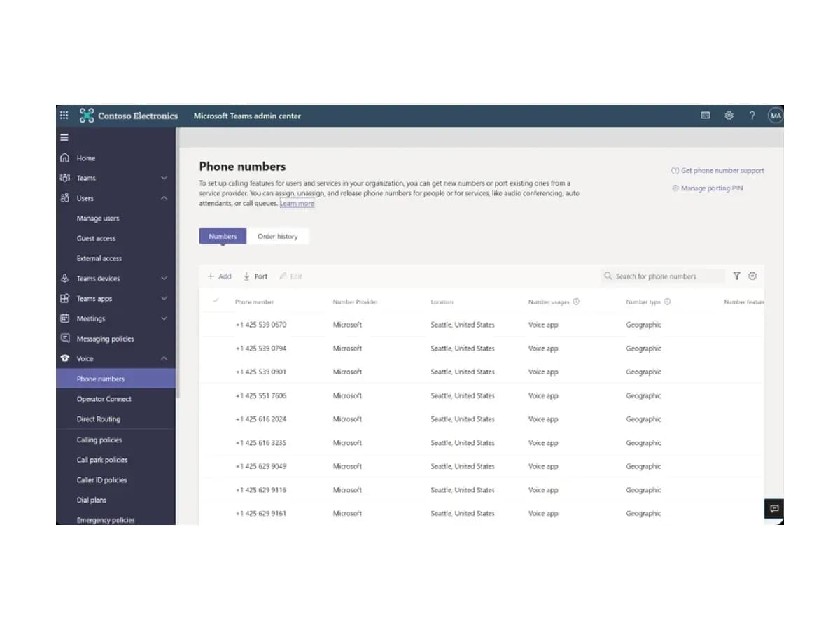The width and height of the screenshot is (840, 630).
Task: Switch to the Order history tab
Action: pos(278,237)
